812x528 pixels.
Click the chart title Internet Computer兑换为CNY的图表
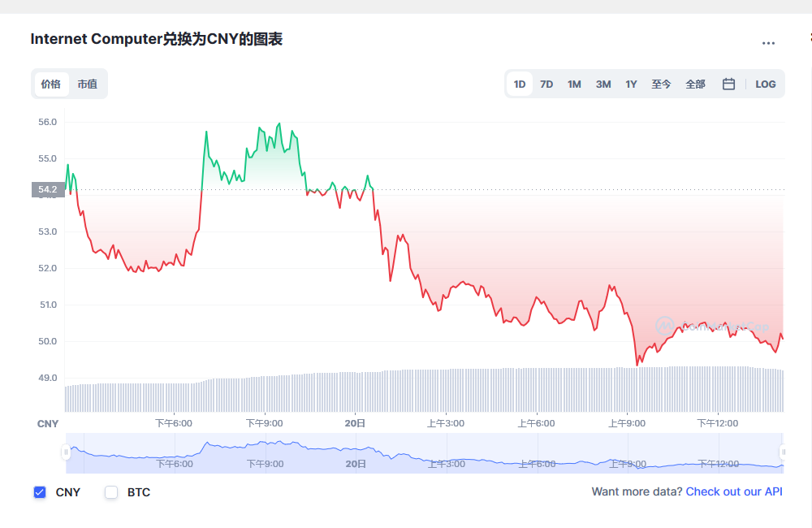pyautogui.click(x=157, y=39)
